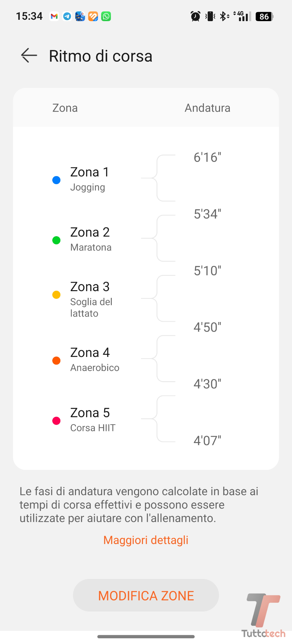Tap the yellow Zona 3 dot
Screen dimensions: 292x644
tap(57, 295)
